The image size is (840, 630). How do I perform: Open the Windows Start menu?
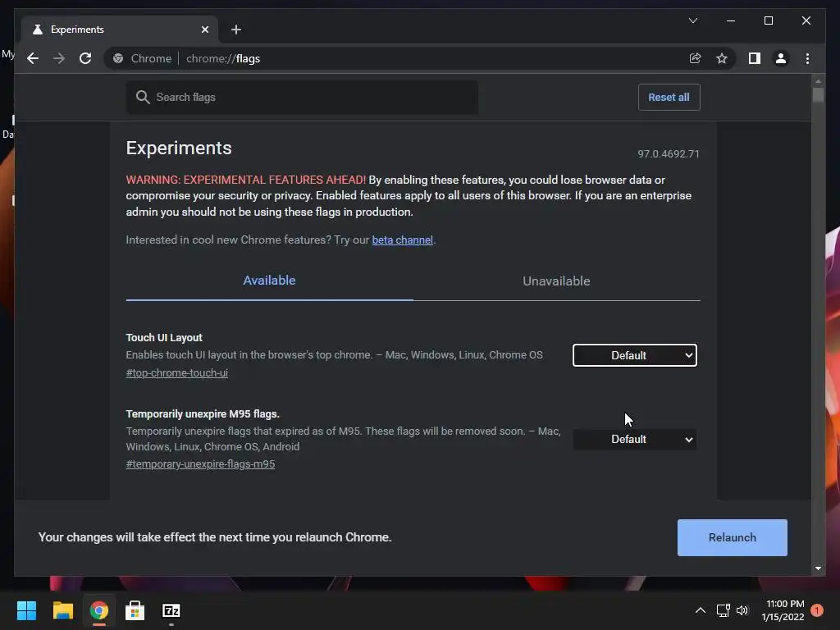coord(26,610)
